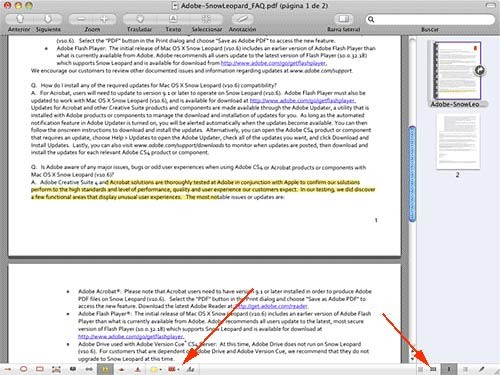The image size is (500, 375).
Task: Zoom in with the plus button
Action: tap(104, 19)
